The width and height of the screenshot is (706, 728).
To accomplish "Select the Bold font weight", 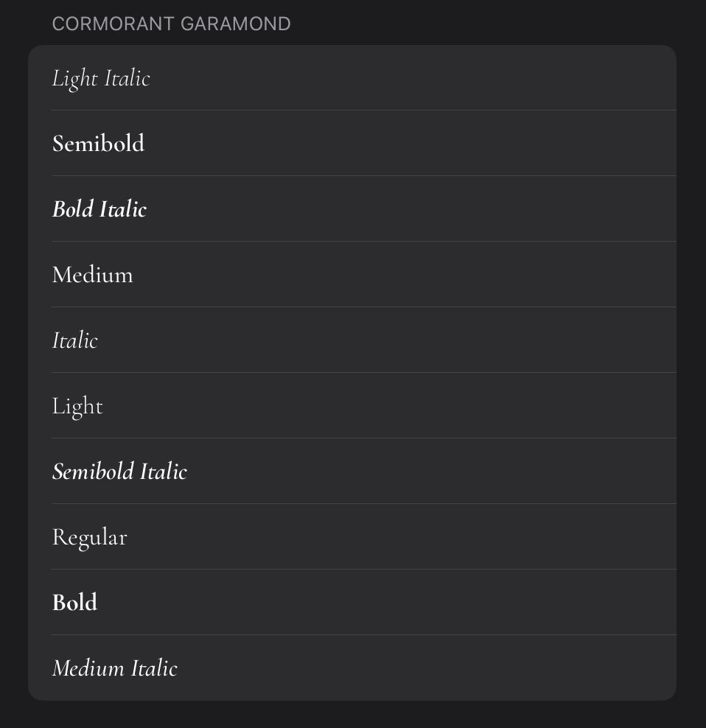I will pyautogui.click(x=74, y=603).
